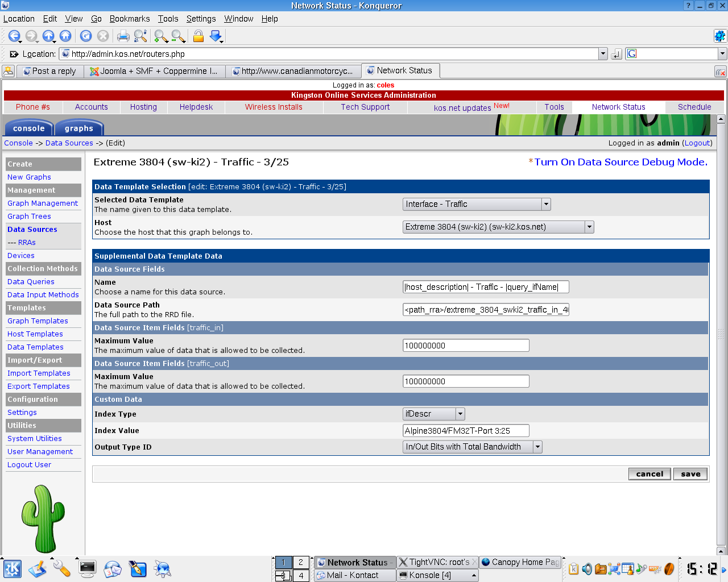Screen dimensions: 728x582
Task: Clear the location bar with black arrow icon
Action: 14,54
